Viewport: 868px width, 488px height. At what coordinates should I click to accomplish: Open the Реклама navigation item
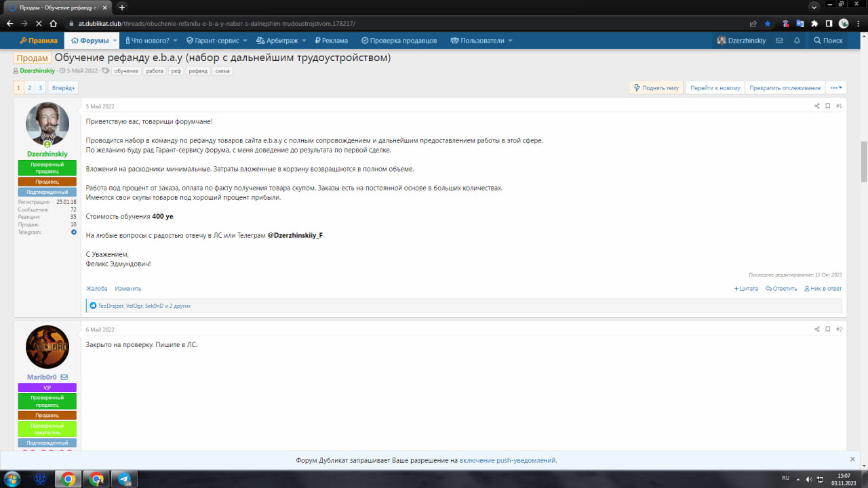tap(331, 41)
